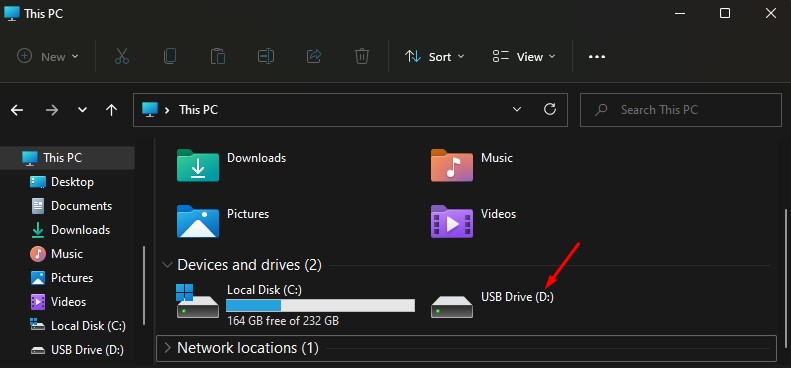Image resolution: width=791 pixels, height=368 pixels.
Task: Refresh the This PC view
Action: (x=550, y=109)
